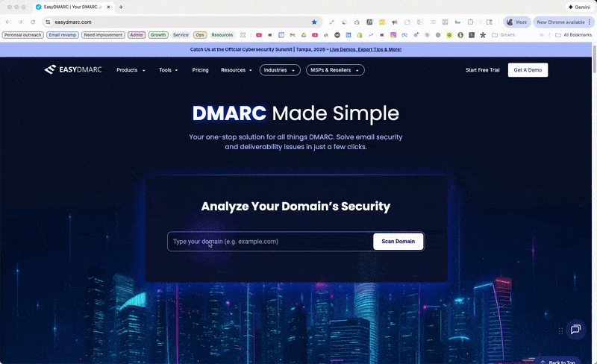Open the All Bookmarks folder

tap(573, 35)
